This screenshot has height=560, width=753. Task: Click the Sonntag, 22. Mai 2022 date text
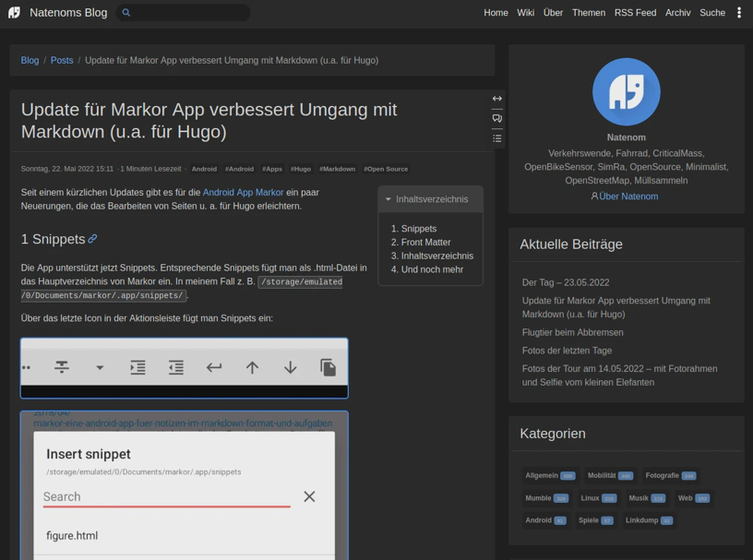pyautogui.click(x=67, y=169)
